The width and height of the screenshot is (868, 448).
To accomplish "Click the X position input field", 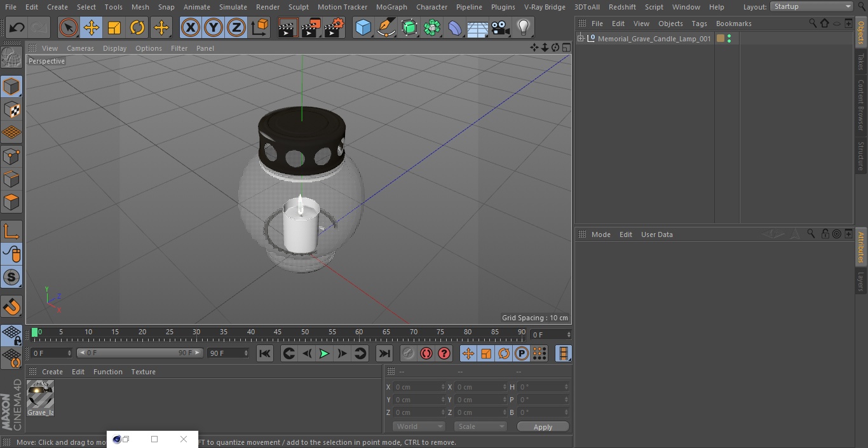I will point(419,387).
